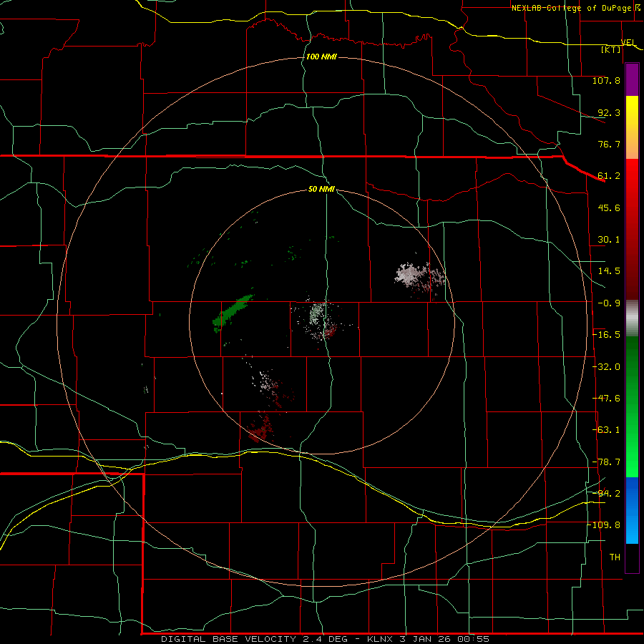644x644 pixels.
Task: Click the 14.5 velocity scale value
Action: (x=609, y=271)
